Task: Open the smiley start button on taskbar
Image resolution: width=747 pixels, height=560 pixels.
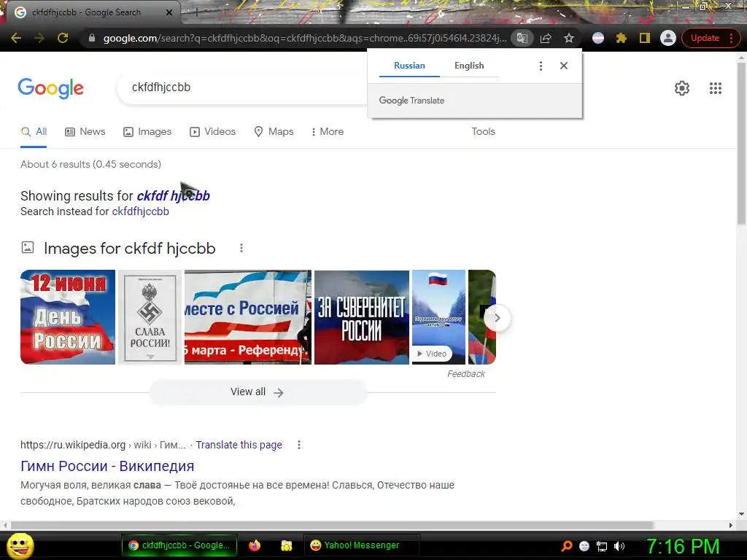Action: pyautogui.click(x=20, y=545)
